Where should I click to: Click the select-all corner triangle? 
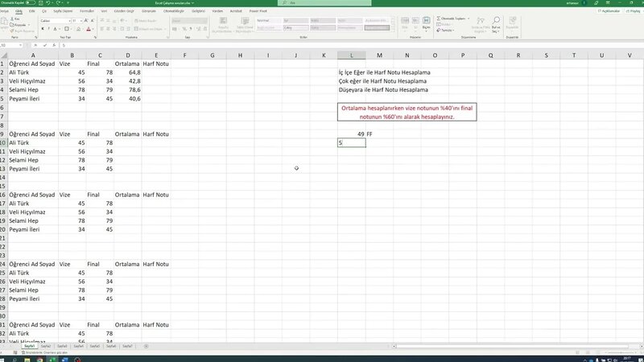tap(4, 56)
